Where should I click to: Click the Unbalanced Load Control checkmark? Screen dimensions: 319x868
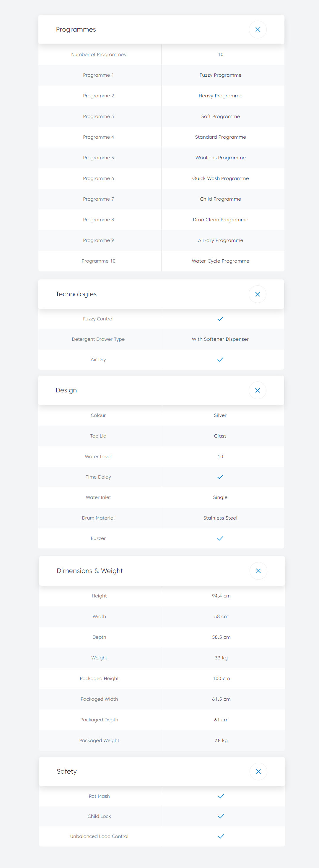(x=221, y=836)
